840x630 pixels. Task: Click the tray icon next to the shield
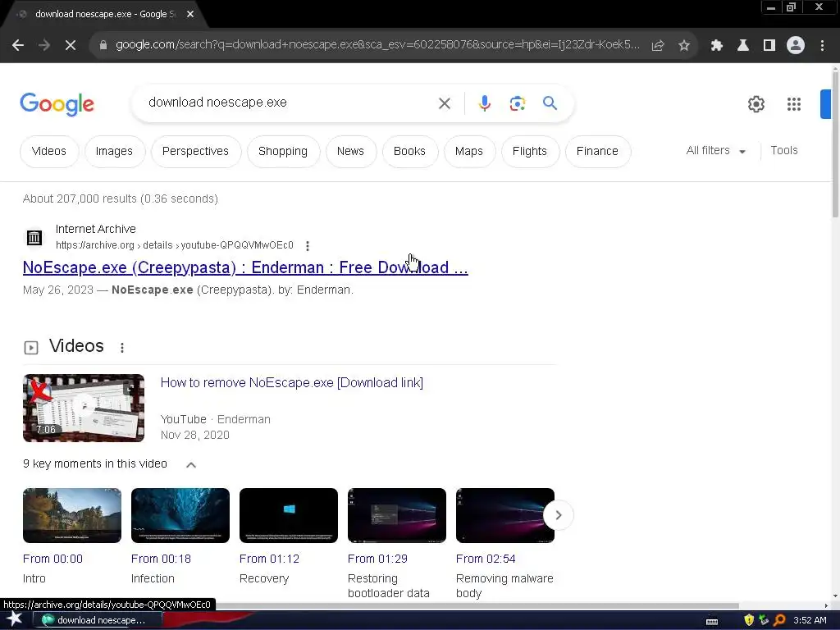coord(764,620)
